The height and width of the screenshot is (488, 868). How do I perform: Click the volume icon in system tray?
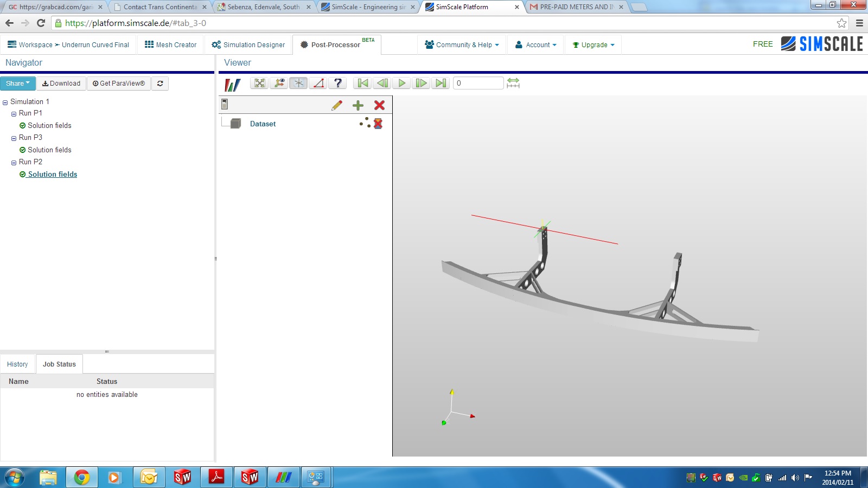click(x=795, y=478)
